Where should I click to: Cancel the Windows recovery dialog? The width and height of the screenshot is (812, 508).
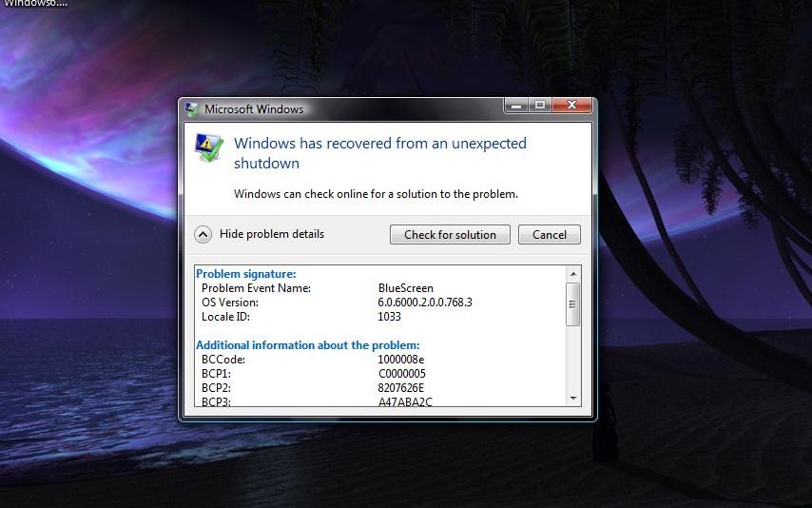tap(549, 234)
